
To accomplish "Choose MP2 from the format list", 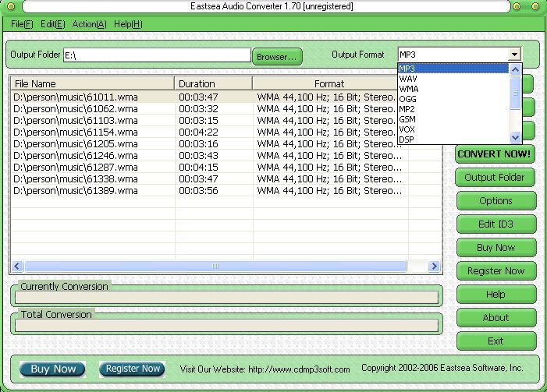I will pos(453,109).
